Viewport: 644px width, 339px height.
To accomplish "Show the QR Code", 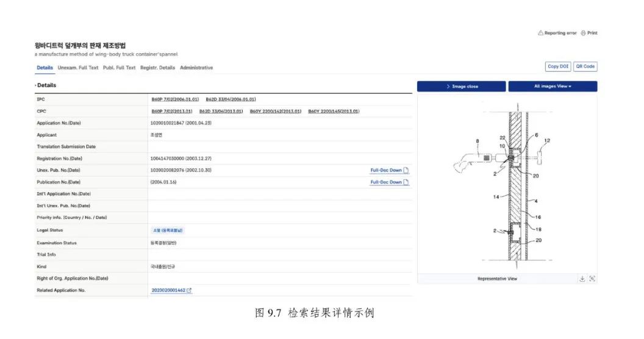I will click(585, 66).
